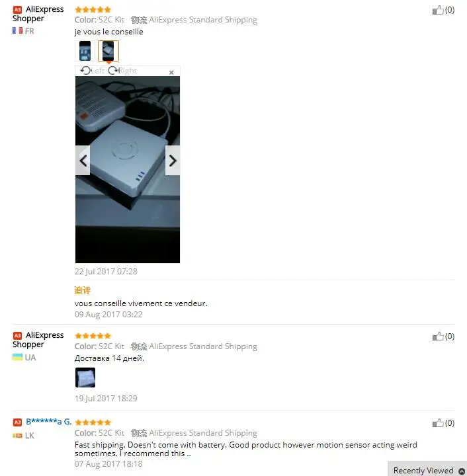Like the French shopper's review

click(x=438, y=10)
